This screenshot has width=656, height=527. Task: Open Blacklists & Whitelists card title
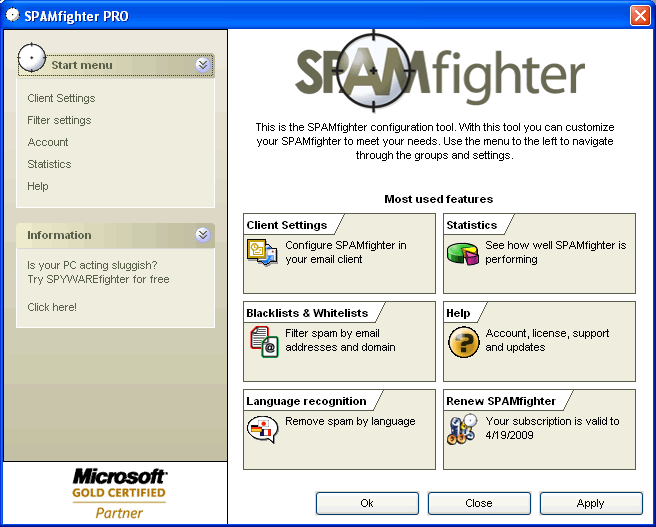click(x=307, y=313)
